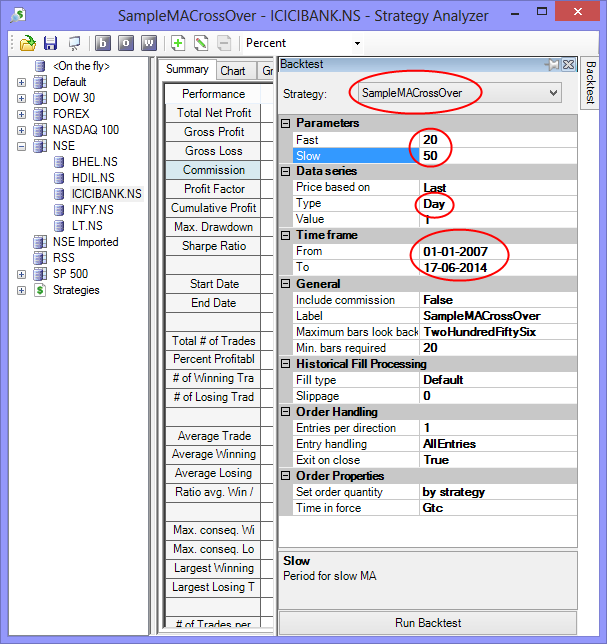Open the vertical Backtest side tab
The height and width of the screenshot is (644, 607).
click(x=590, y=84)
